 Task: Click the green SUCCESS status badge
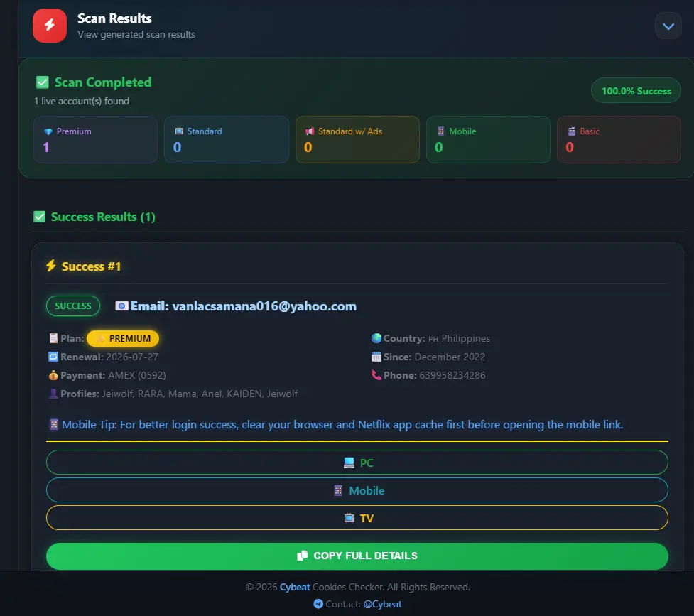click(73, 306)
